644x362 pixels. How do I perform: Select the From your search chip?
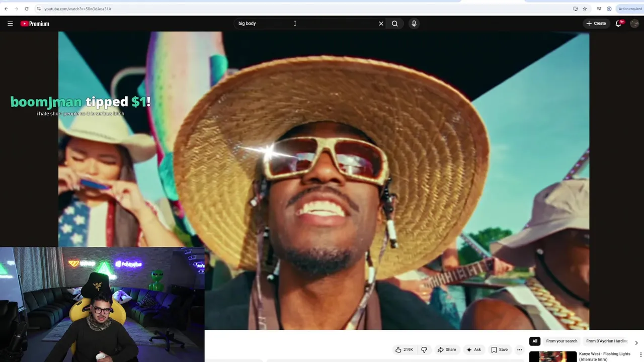click(561, 341)
